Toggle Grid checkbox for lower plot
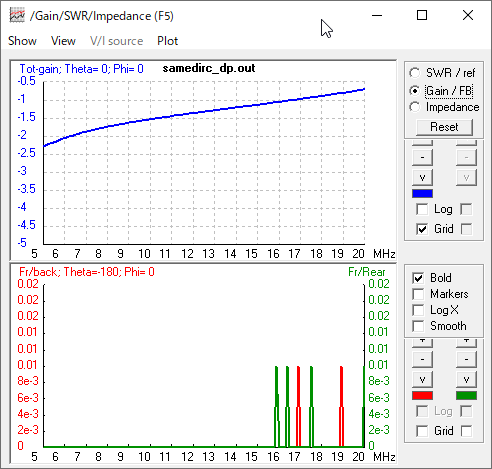 click(x=422, y=431)
